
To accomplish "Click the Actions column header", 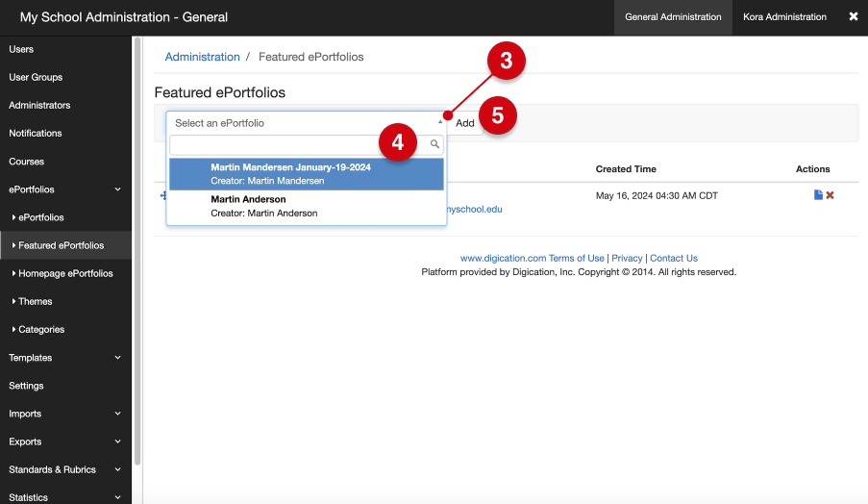I will [812, 169].
